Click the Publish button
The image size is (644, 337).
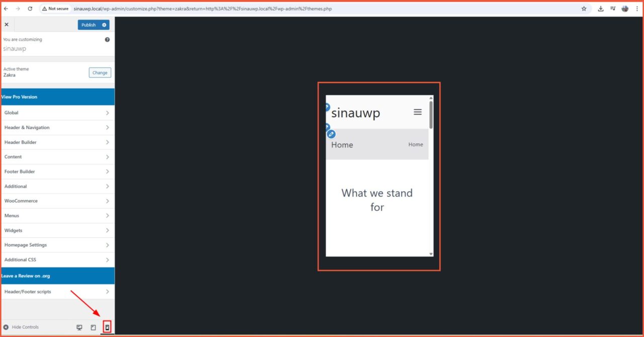(89, 25)
